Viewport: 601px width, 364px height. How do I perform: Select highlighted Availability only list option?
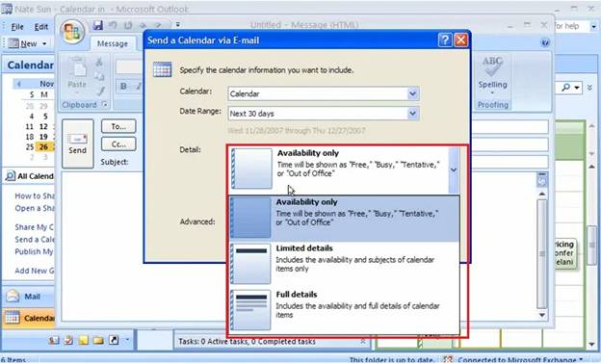click(x=345, y=219)
